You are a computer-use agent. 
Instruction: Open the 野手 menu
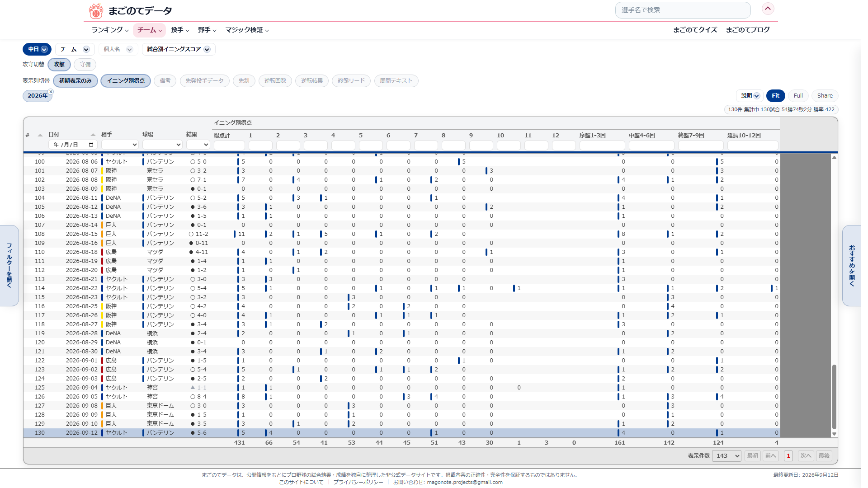coord(207,30)
